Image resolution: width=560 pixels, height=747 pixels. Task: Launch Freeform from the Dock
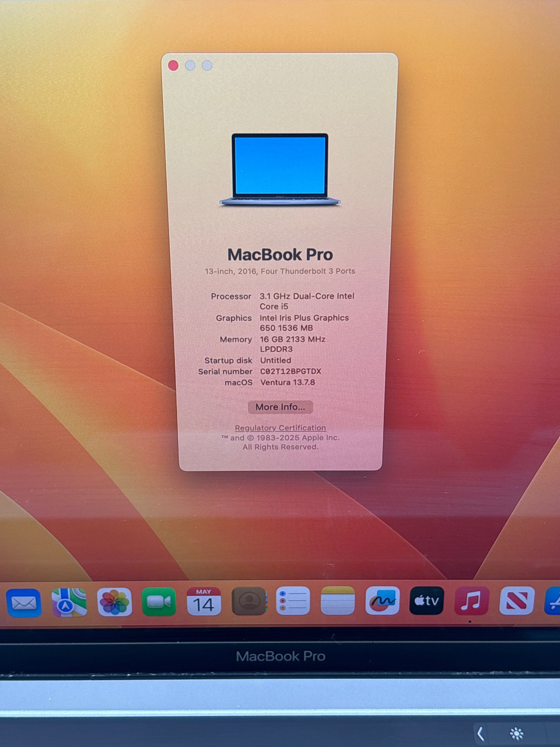[382, 600]
